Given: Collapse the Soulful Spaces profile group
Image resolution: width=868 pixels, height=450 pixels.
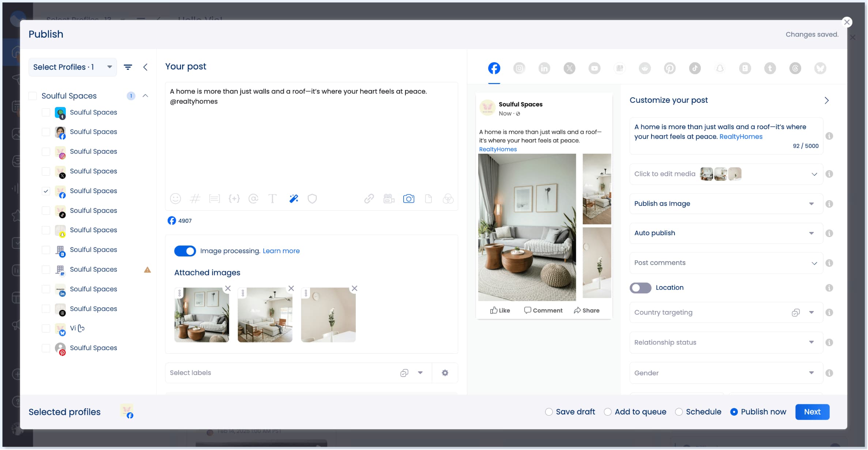Looking at the screenshot, I should click(x=146, y=95).
